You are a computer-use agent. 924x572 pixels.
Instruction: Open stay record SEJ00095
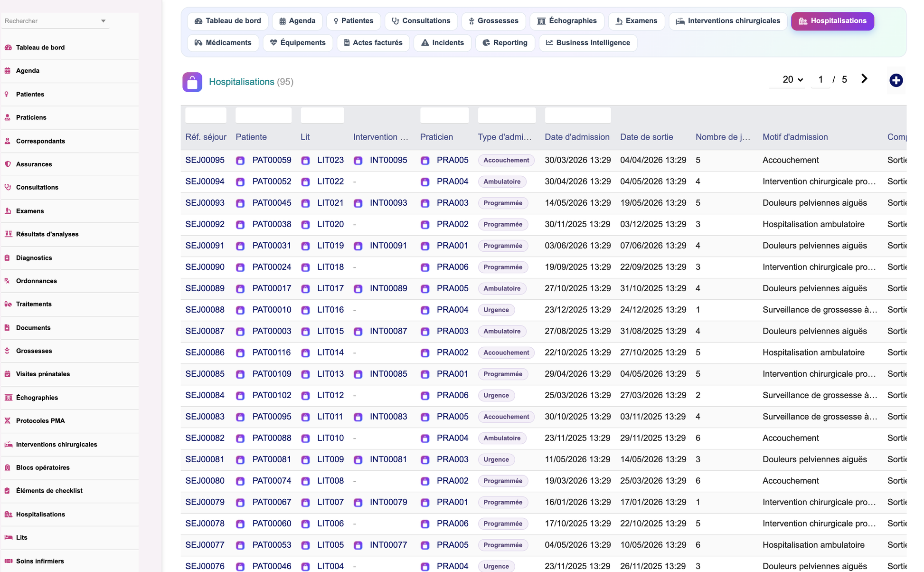point(205,160)
